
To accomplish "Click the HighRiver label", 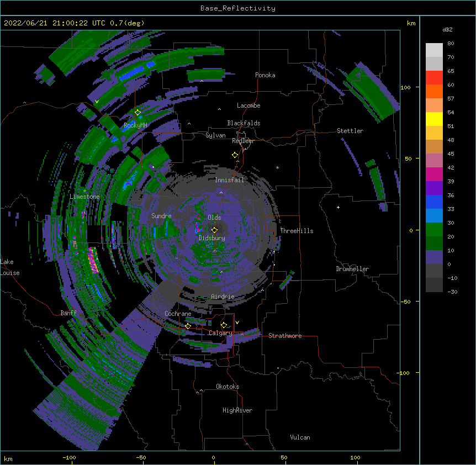I will (x=237, y=410).
